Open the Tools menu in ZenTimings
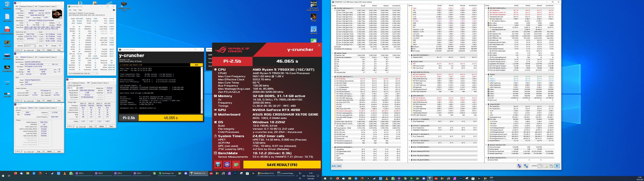The image size is (644, 181). [75, 10]
